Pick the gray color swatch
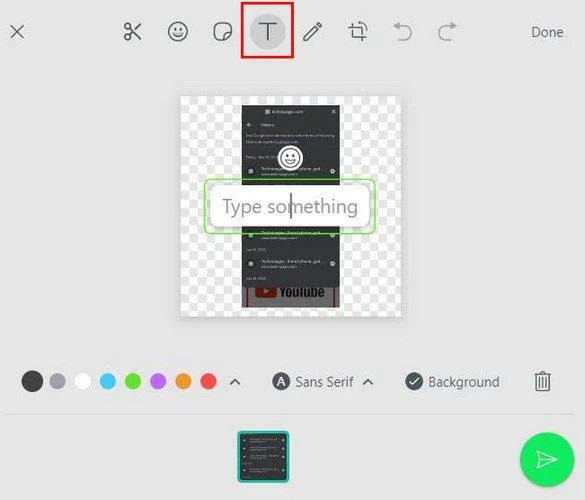 (58, 381)
